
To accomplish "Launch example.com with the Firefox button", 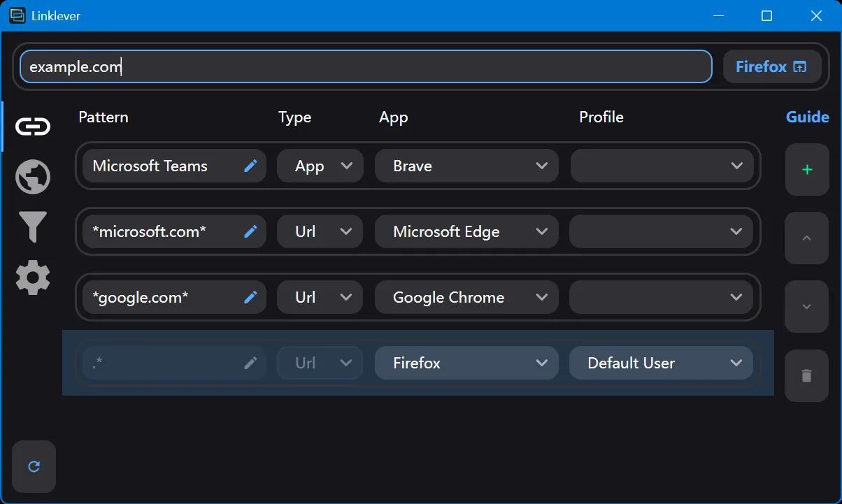I will point(772,66).
